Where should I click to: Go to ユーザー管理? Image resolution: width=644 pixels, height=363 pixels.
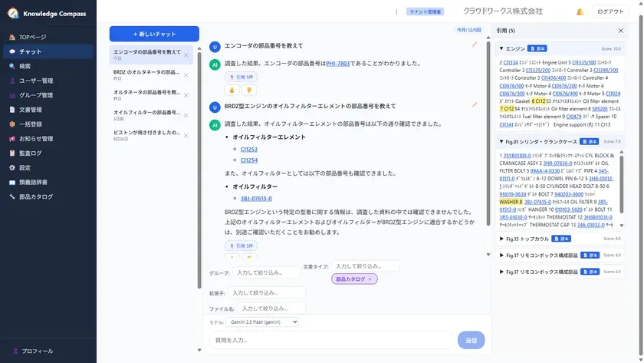[48, 81]
